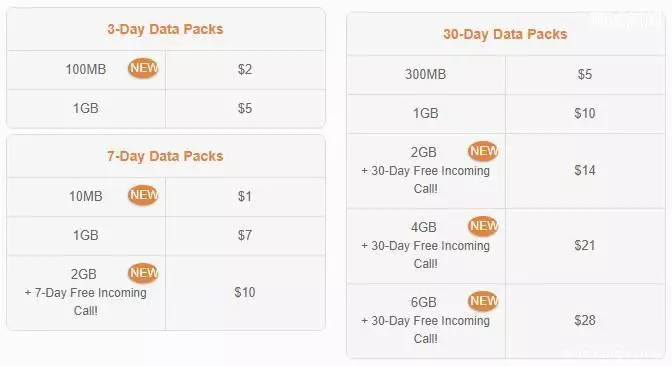Click NEW badge beside 100MB 3-day pack

point(143,68)
